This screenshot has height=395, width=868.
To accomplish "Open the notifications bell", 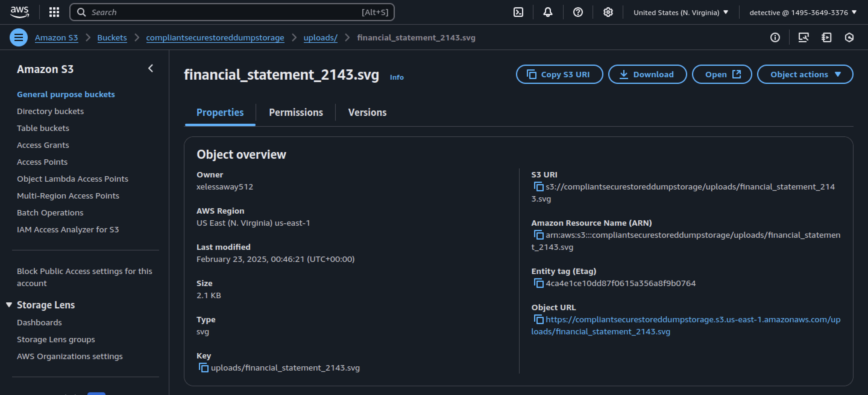I will click(548, 12).
